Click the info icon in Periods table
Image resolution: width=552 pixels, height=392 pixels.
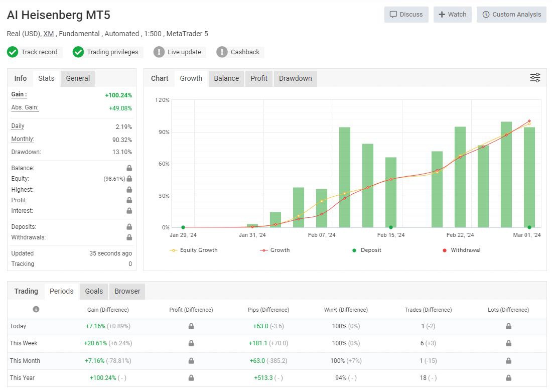pos(36,310)
